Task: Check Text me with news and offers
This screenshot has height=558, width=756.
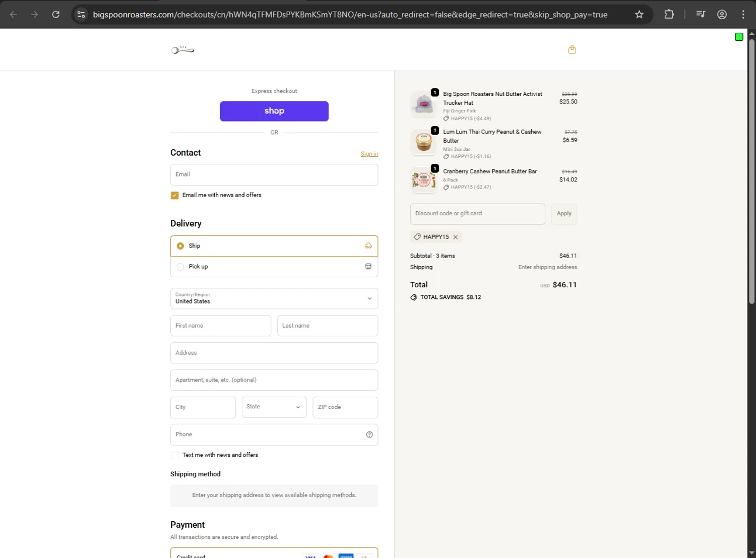Action: [175, 455]
